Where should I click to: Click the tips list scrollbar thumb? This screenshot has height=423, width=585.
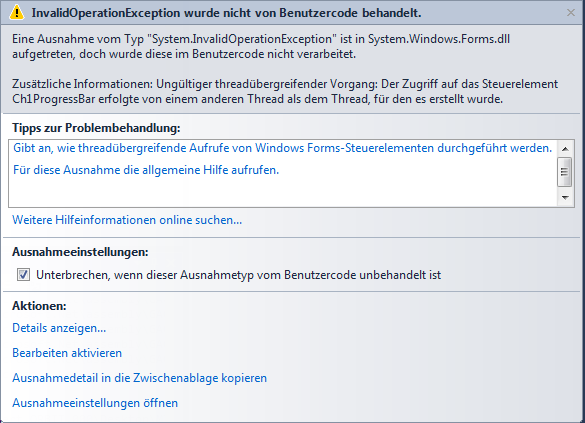(565, 172)
